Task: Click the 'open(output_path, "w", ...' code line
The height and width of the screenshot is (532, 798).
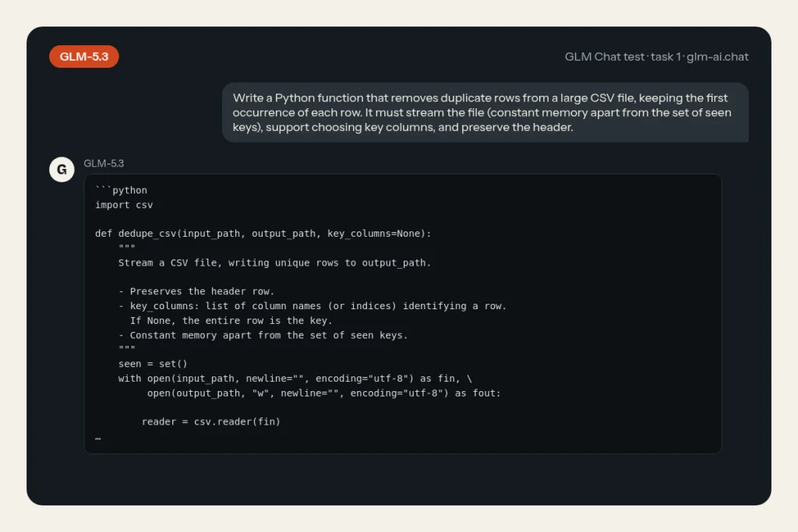Action: click(323, 393)
